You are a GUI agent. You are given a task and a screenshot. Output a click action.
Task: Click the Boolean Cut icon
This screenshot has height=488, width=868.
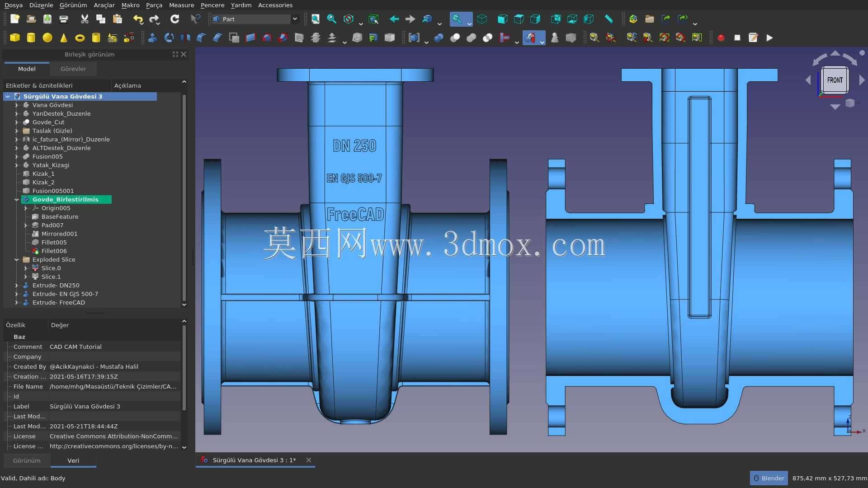[455, 38]
